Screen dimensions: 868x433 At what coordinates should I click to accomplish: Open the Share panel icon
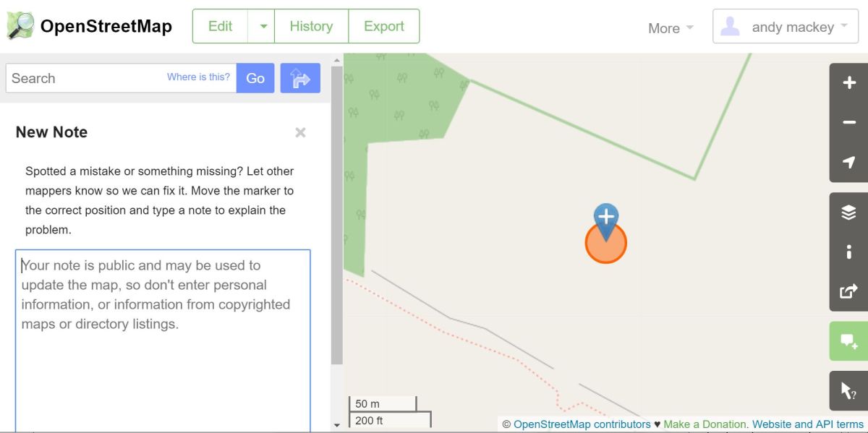point(848,292)
